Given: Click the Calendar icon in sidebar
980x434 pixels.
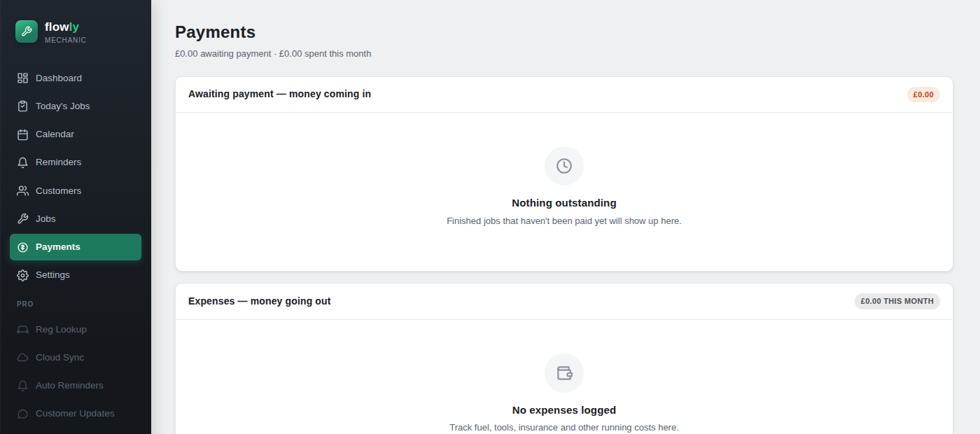Looking at the screenshot, I should [23, 134].
